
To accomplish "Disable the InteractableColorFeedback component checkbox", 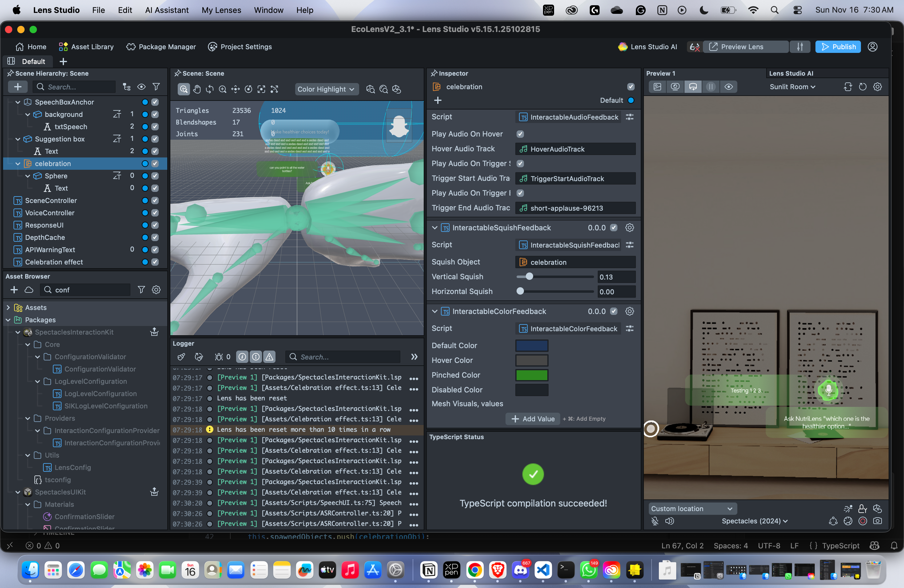I will tap(613, 311).
